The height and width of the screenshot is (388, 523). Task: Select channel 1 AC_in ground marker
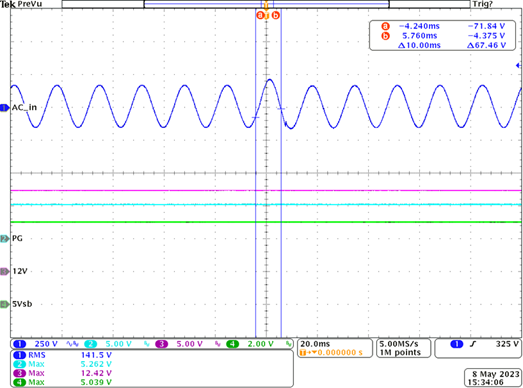4,108
